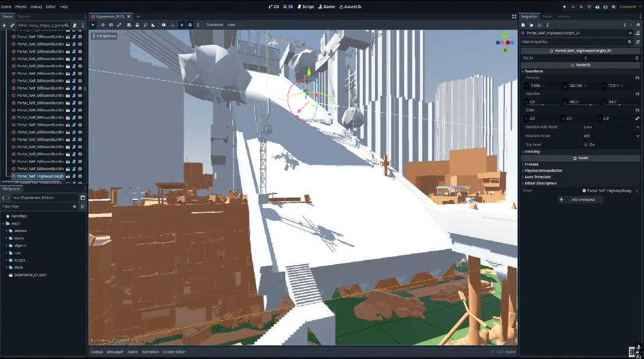Reset Scale property with revert arrow
The image size is (644, 359).
tap(638, 110)
